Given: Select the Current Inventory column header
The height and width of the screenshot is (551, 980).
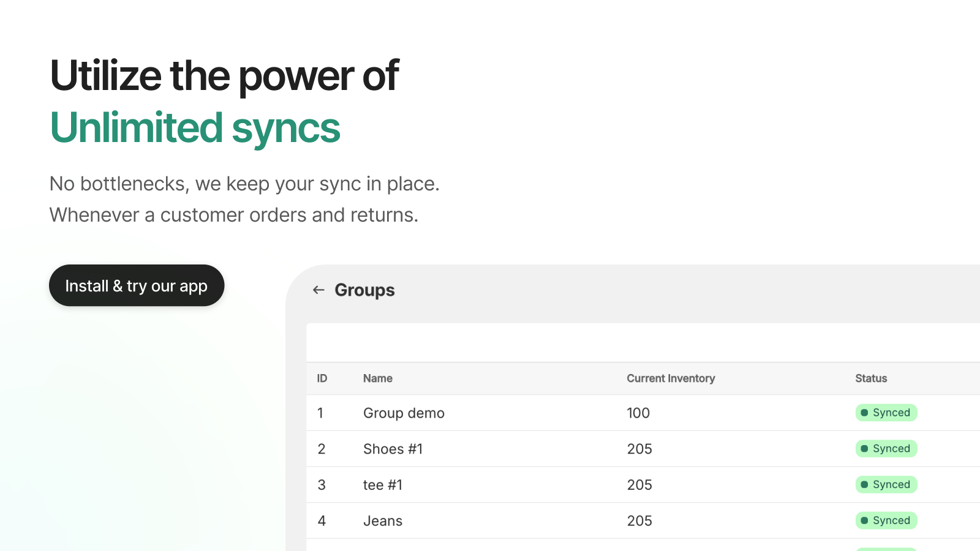Looking at the screenshot, I should (671, 378).
